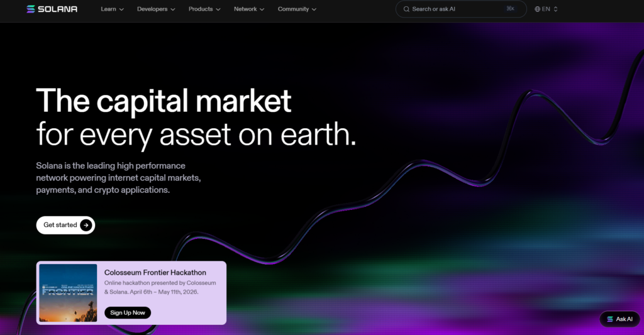
Task: Click the Frontier hackathon thumbnail image
Action: (x=68, y=293)
